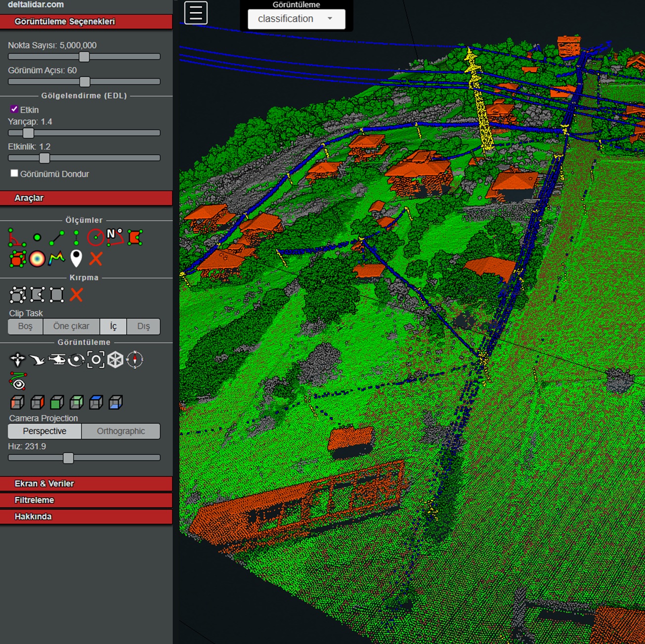Add a white map-pin annotation
The width and height of the screenshot is (645, 644).
pyautogui.click(x=76, y=258)
